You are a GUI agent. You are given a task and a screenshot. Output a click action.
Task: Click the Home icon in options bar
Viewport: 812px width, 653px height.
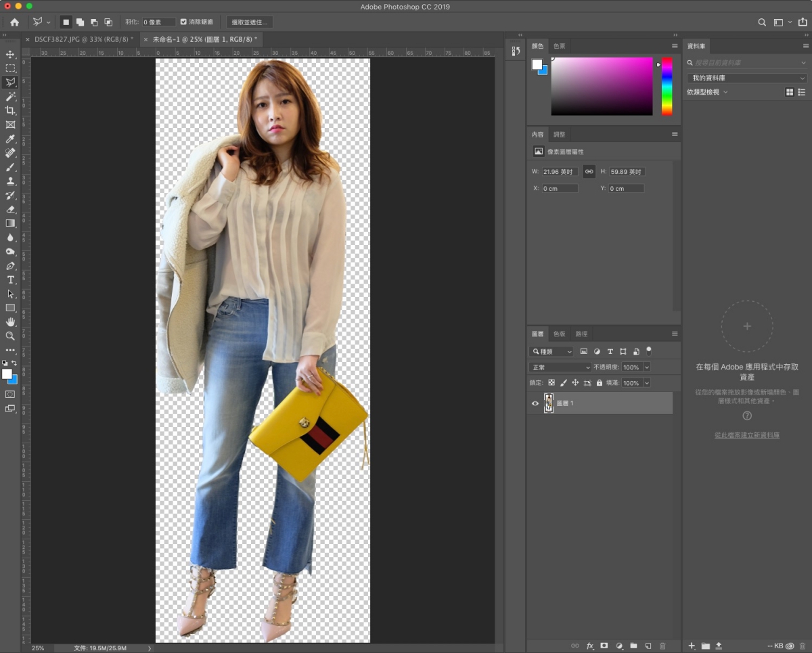15,22
